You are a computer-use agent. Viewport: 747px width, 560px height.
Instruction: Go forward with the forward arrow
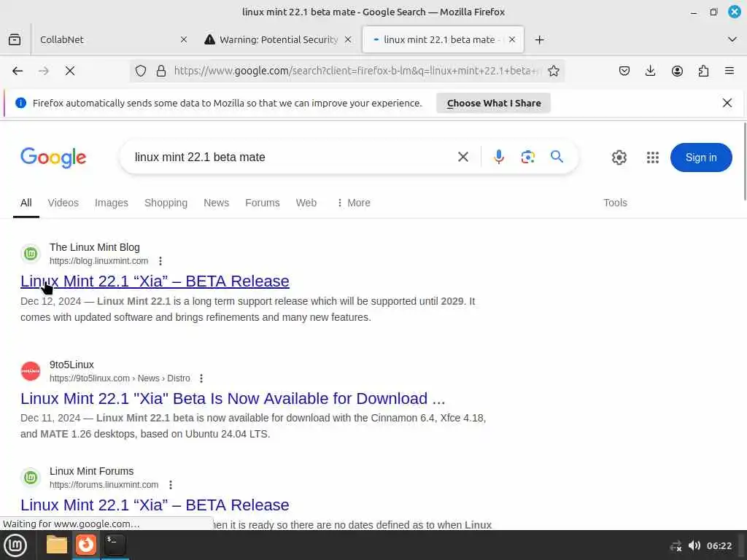(x=44, y=71)
